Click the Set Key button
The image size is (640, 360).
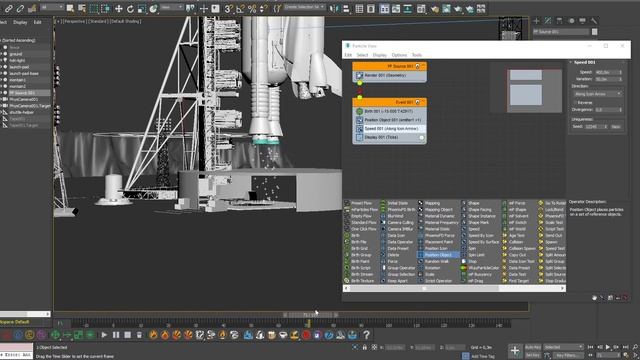click(x=533, y=355)
